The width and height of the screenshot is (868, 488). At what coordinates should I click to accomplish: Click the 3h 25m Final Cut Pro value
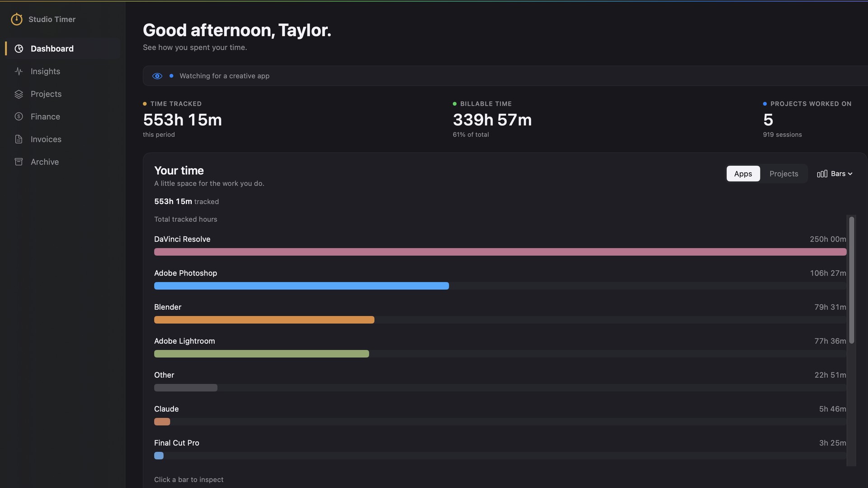832,443
